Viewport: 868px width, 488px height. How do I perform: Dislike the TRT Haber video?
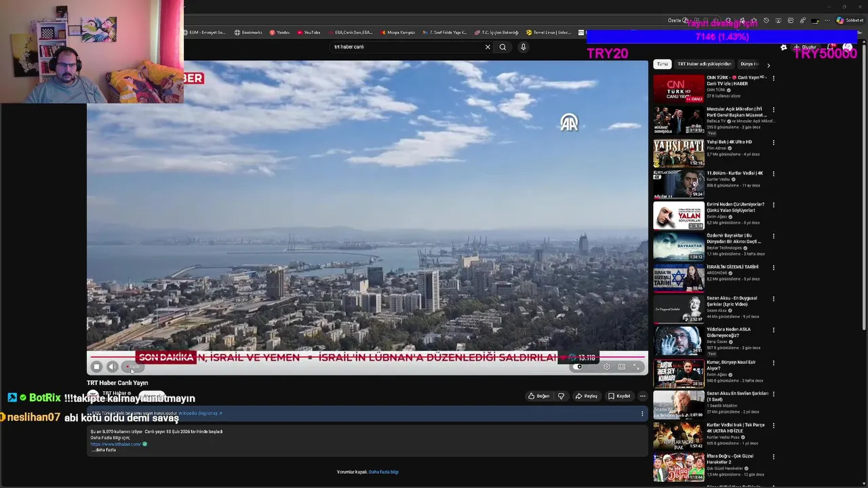(x=561, y=396)
